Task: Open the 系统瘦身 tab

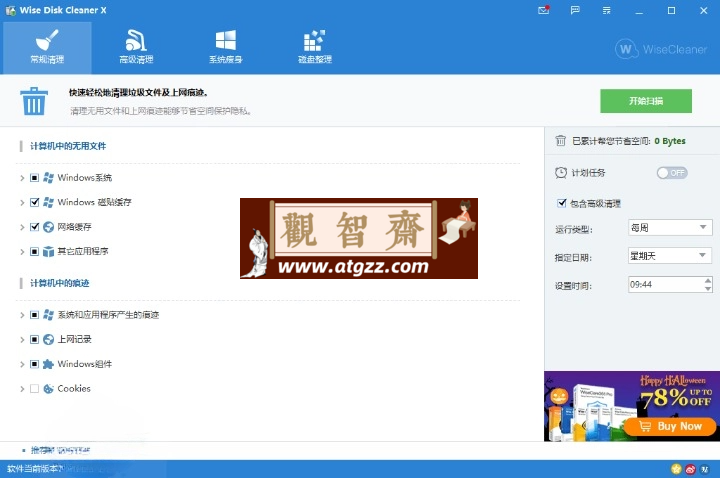Action: pyautogui.click(x=225, y=47)
